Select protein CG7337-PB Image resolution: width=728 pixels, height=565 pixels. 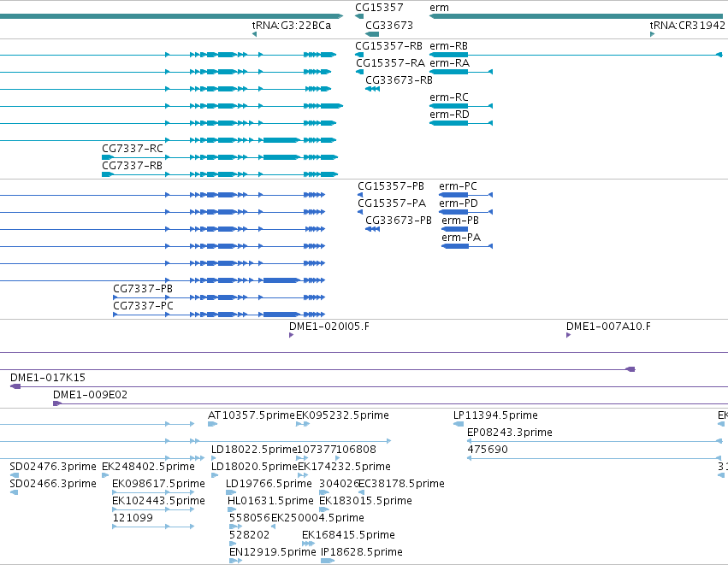coord(219,297)
